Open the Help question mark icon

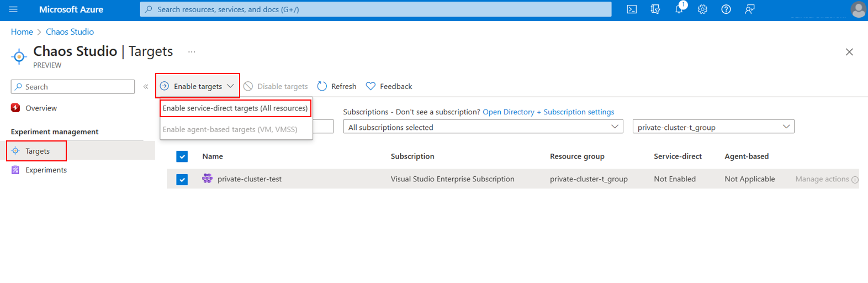[x=726, y=9]
